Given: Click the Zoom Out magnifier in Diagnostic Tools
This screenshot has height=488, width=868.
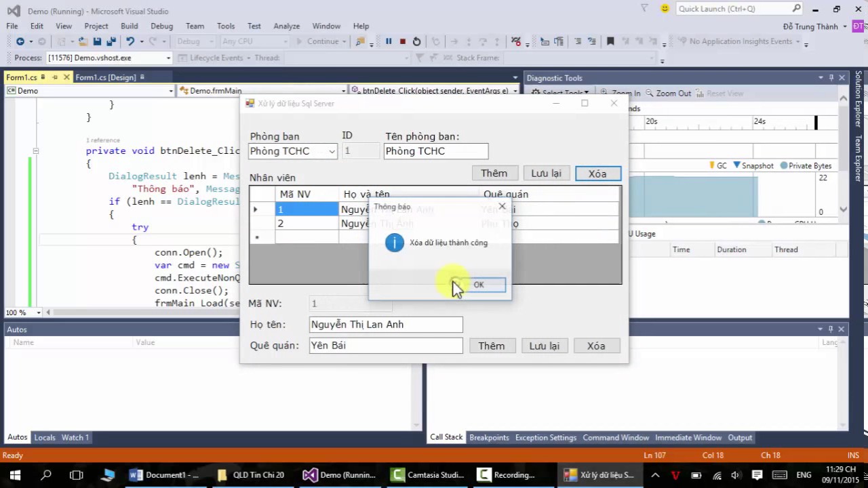Looking at the screenshot, I should click(650, 93).
